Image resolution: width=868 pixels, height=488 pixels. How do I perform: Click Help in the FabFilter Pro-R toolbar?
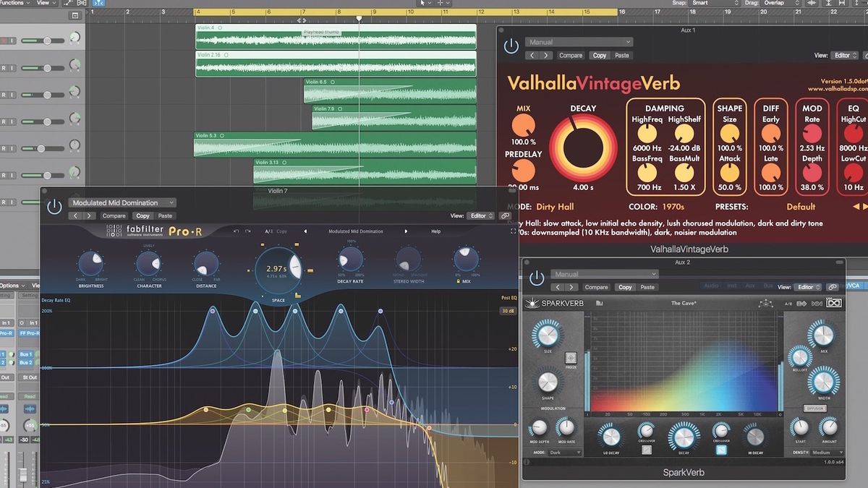coord(435,231)
